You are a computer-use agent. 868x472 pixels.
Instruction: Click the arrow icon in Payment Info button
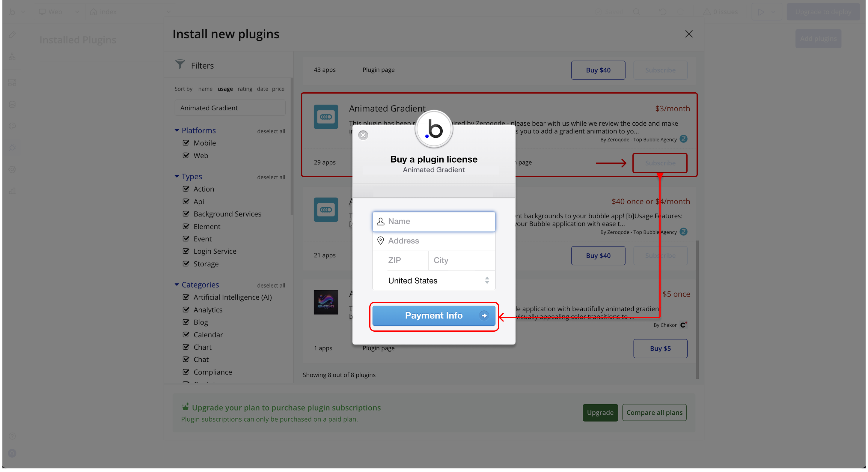[484, 315]
